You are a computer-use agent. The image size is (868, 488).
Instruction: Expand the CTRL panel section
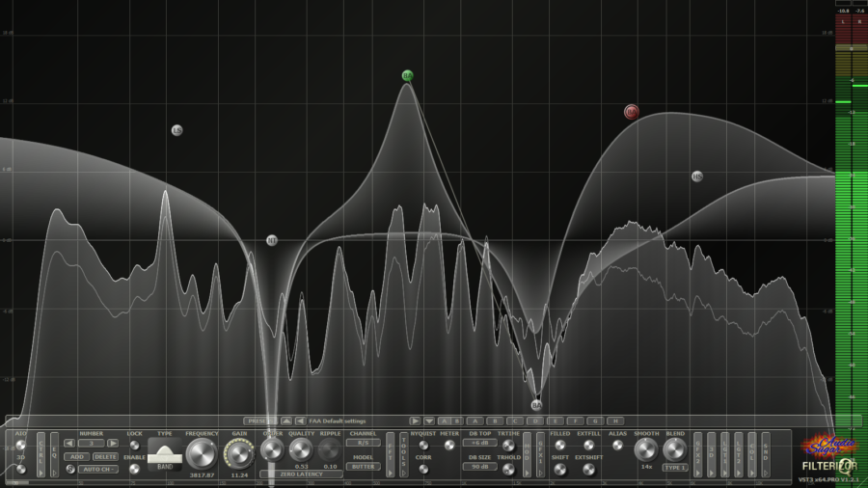pos(41,455)
